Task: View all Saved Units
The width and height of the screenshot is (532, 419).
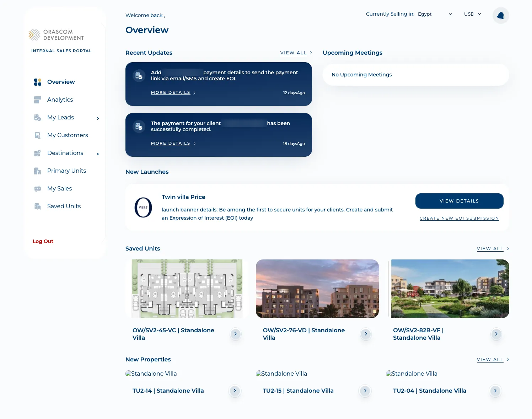Action: [x=493, y=249]
